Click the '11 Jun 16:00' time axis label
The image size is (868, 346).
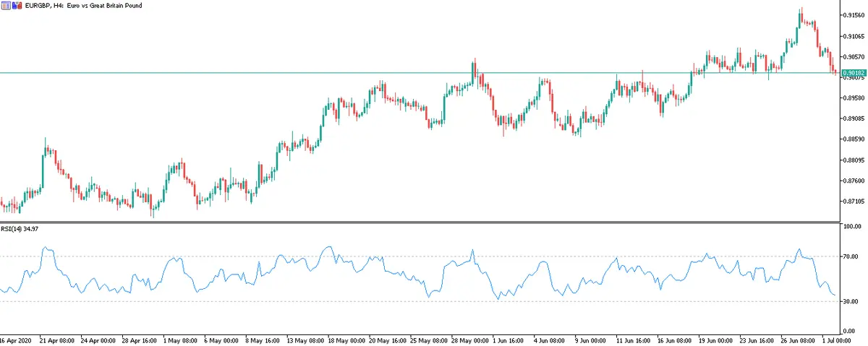[634, 339]
